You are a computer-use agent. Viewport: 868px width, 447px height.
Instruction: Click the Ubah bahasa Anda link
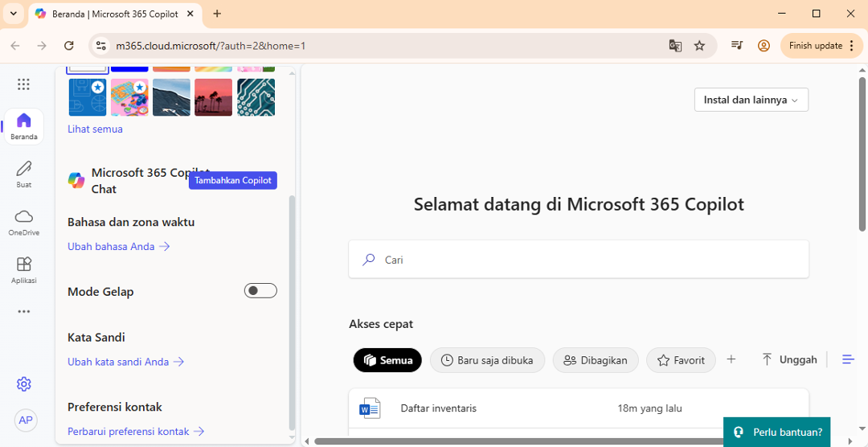[x=118, y=247]
